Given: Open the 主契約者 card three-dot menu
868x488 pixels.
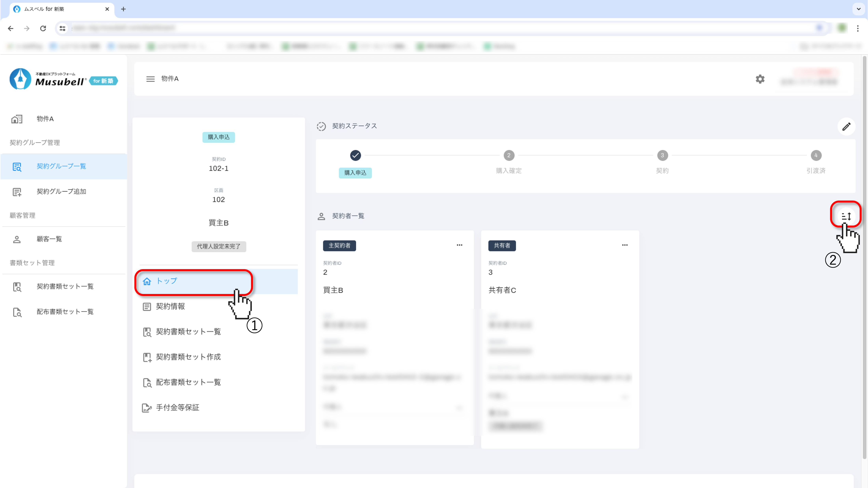Looking at the screenshot, I should pos(459,245).
